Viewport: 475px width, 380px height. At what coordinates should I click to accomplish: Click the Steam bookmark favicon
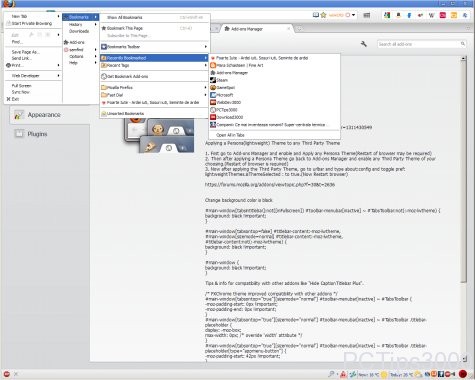pyautogui.click(x=213, y=80)
